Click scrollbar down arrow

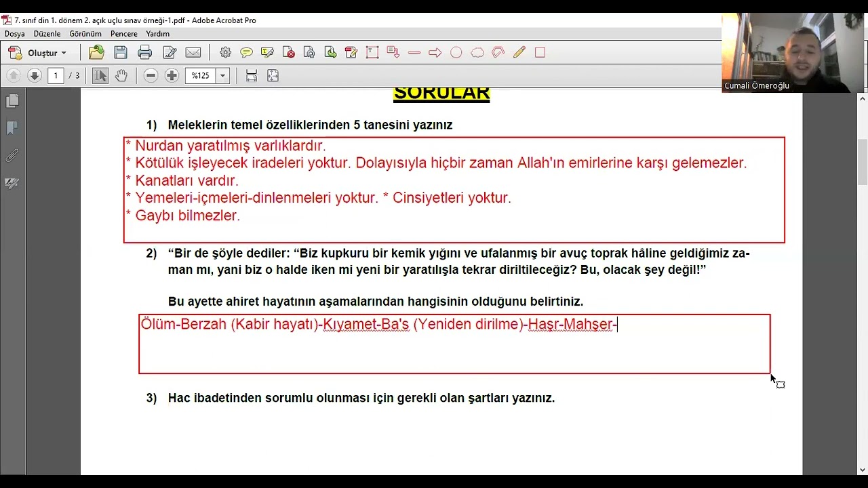(862, 470)
